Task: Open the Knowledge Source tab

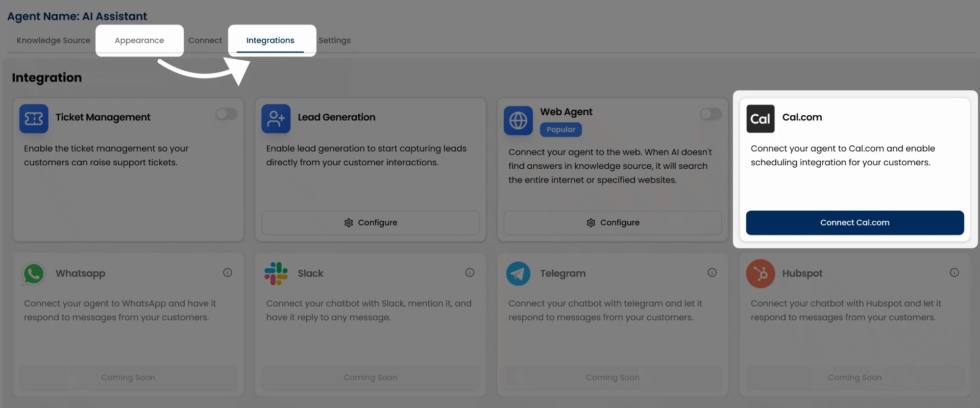Action: point(53,40)
